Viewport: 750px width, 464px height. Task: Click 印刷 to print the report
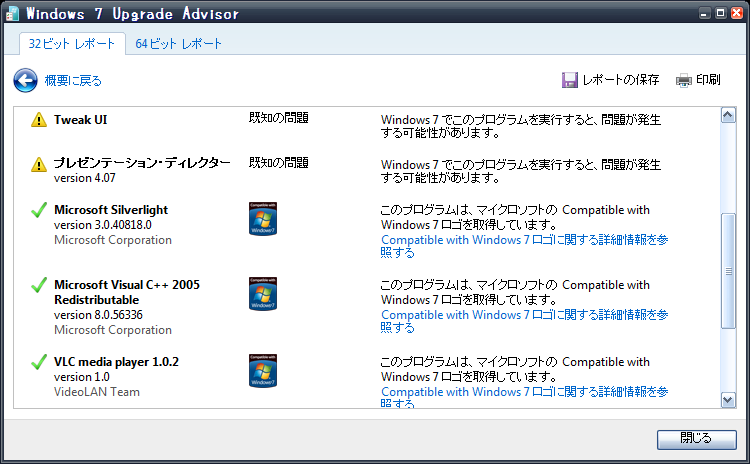coord(708,79)
